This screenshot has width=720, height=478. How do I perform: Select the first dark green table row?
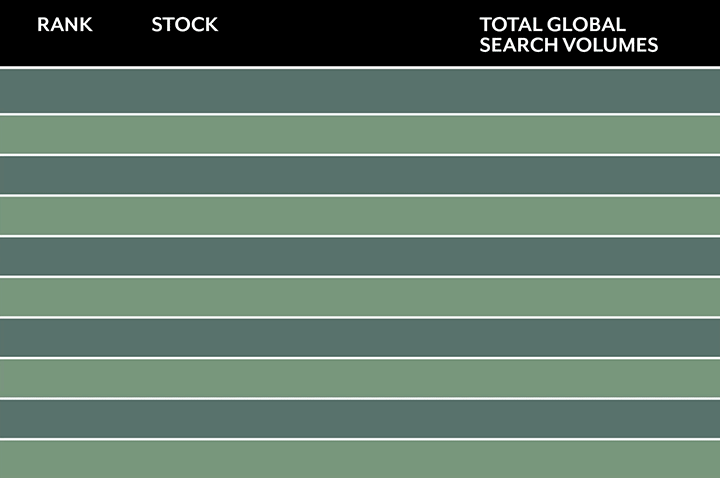(360, 91)
